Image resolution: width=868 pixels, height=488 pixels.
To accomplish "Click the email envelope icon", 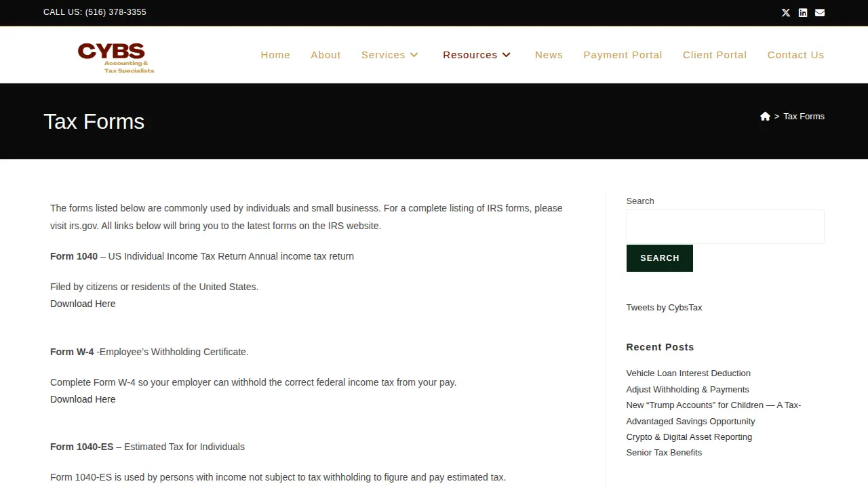I will (820, 12).
